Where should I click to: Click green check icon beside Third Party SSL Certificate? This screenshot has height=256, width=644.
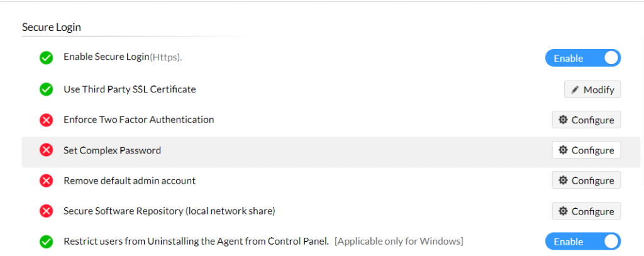point(46,89)
